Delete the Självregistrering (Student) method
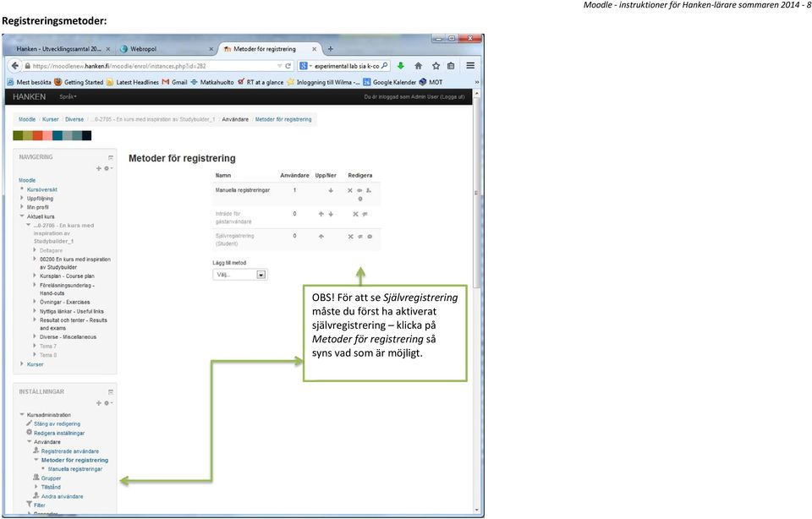Image resolution: width=812 pixels, height=519 pixels. (350, 237)
